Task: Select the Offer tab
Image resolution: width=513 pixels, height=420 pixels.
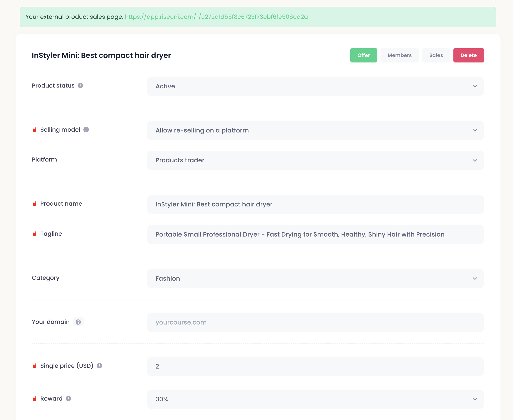Action: 364,55
